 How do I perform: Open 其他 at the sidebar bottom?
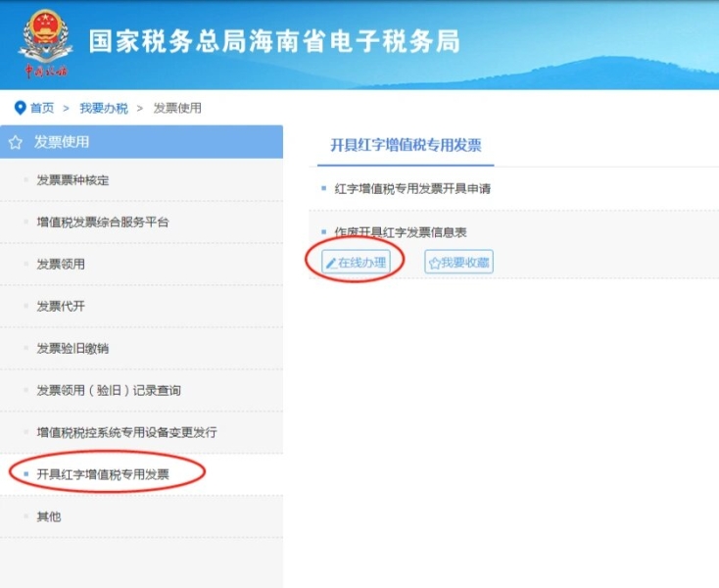click(48, 516)
